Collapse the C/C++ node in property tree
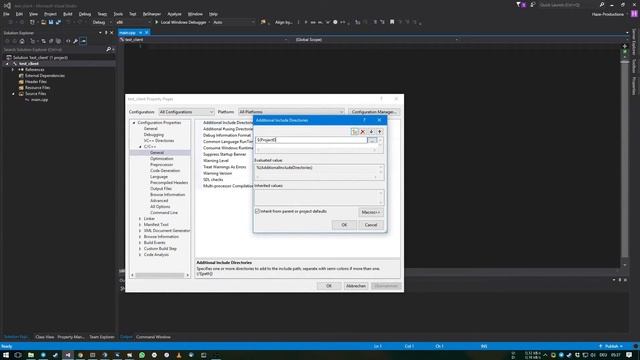Screen dimensions: 640x360 click(140, 147)
